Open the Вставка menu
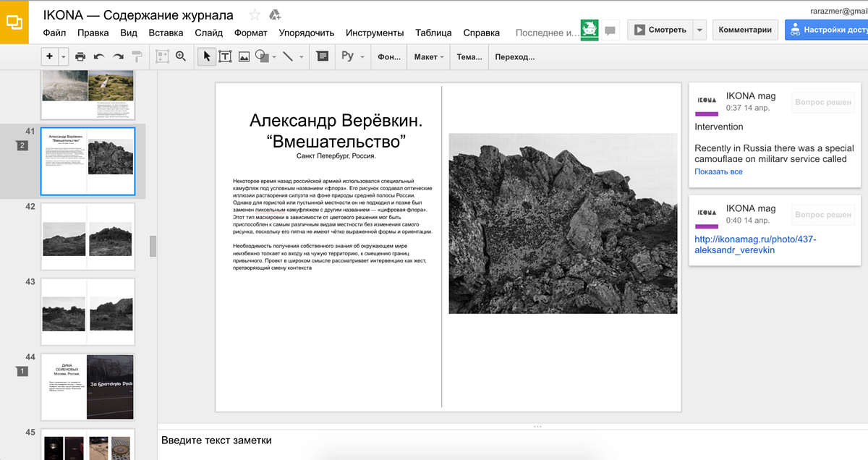 [x=166, y=33]
